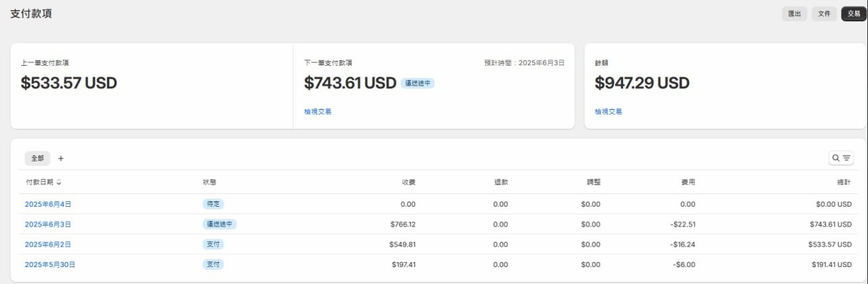Click the 總計 column header
This screenshot has height=284, width=868.
pyautogui.click(x=844, y=182)
